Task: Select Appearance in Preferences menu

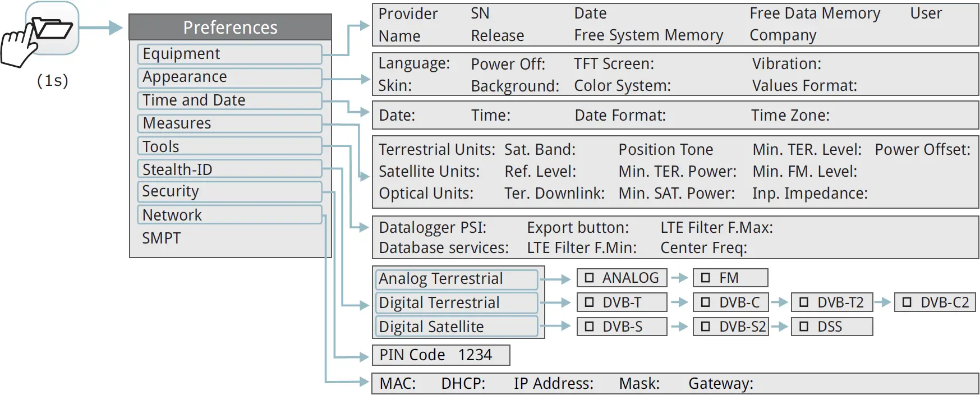Action: pos(229,77)
